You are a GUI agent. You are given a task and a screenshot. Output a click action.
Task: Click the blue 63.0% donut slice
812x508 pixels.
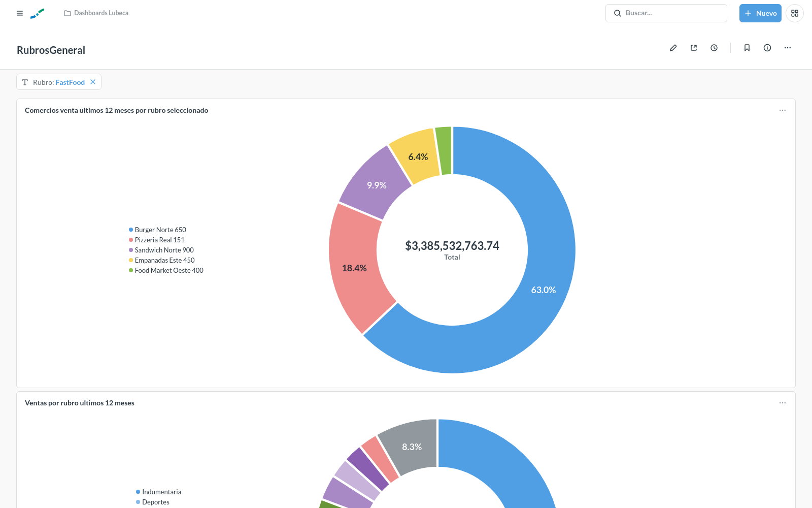(x=544, y=290)
